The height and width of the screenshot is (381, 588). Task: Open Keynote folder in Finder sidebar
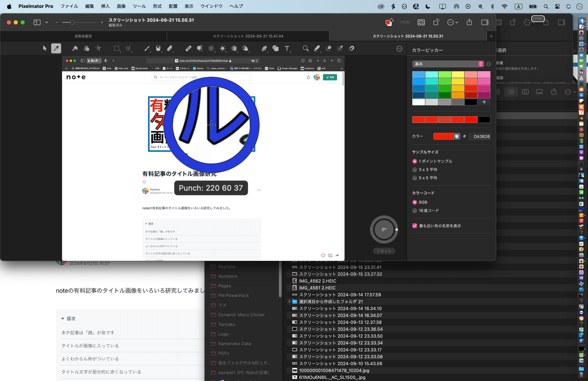(x=226, y=267)
